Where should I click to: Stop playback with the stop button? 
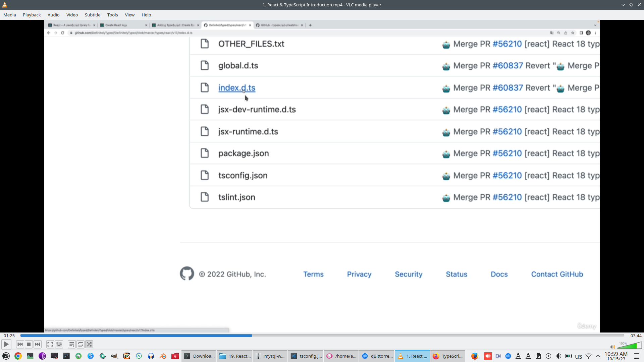click(x=29, y=344)
